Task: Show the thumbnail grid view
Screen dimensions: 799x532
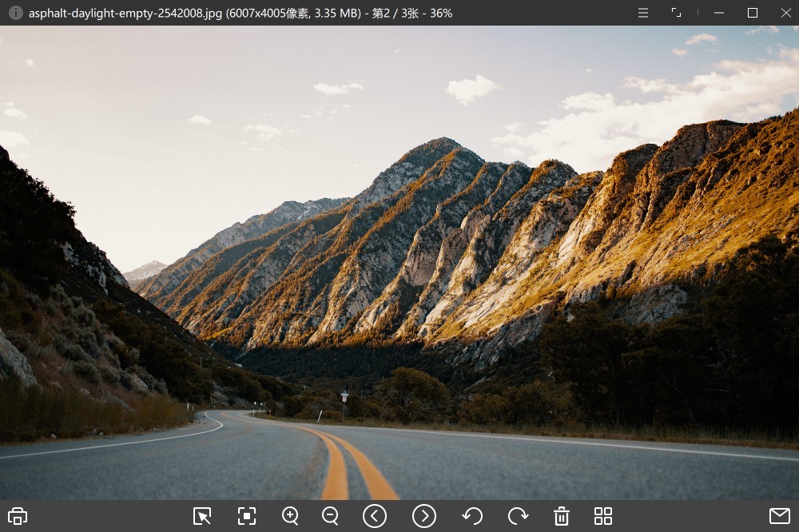Action: coord(603,516)
